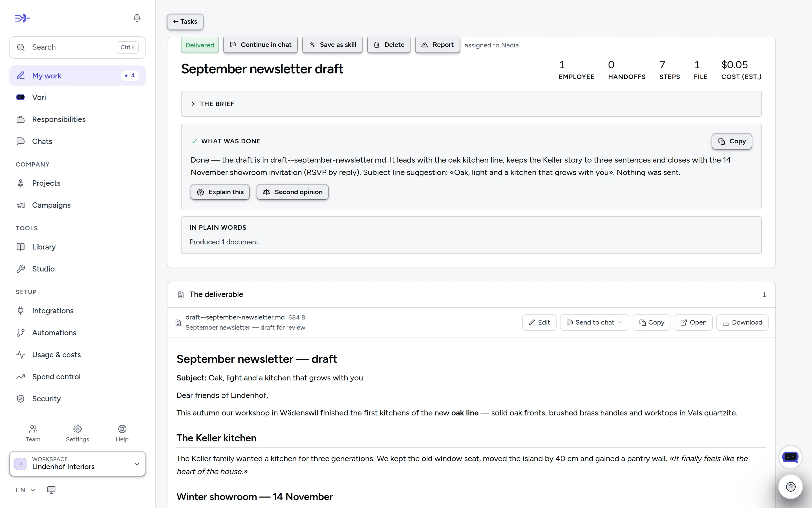Click the Delivered status badge
Screen dimensions: 812x508
point(200,45)
